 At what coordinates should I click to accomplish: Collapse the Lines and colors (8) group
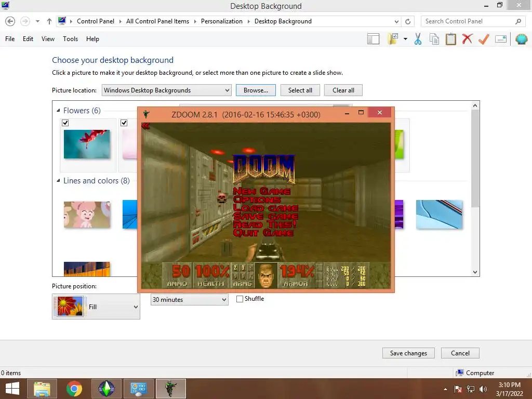[x=58, y=181]
